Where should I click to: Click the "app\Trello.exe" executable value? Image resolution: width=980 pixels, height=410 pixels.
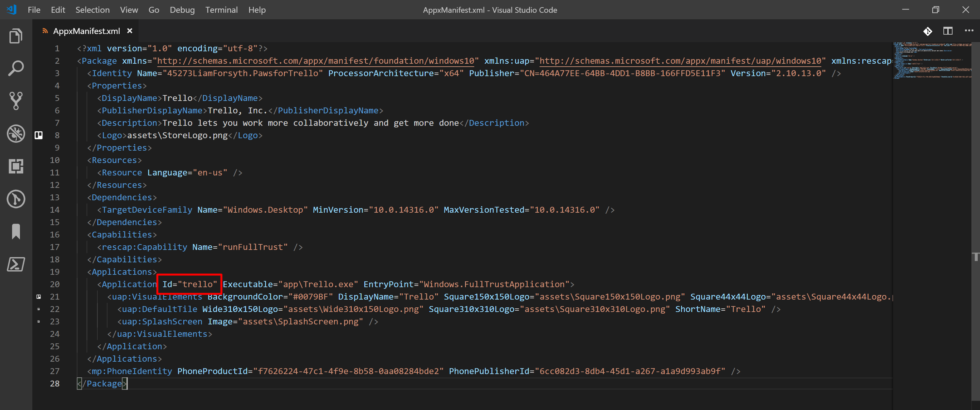click(318, 284)
